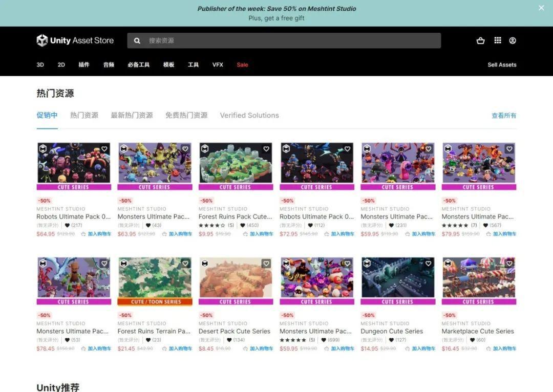
Task: Click the Publisher of the week banner text
Action: (276, 9)
